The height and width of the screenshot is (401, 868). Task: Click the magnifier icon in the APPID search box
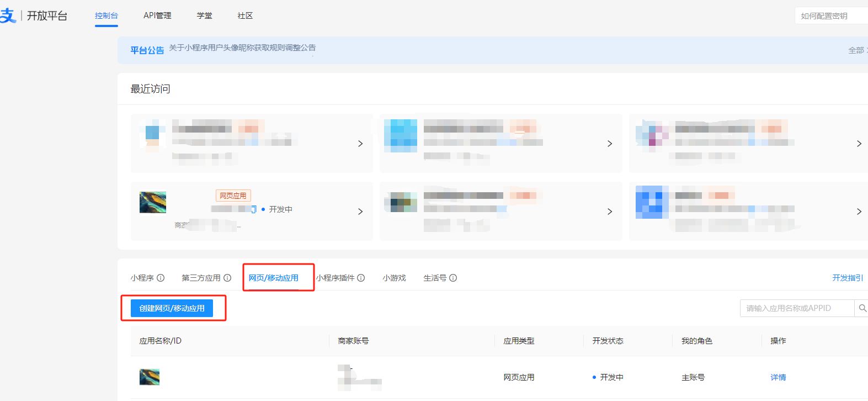pyautogui.click(x=862, y=308)
